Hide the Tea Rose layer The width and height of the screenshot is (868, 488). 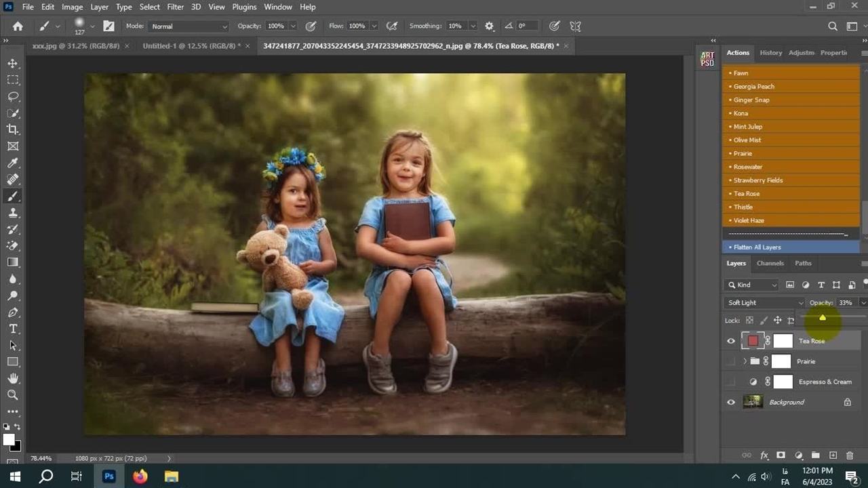730,342
